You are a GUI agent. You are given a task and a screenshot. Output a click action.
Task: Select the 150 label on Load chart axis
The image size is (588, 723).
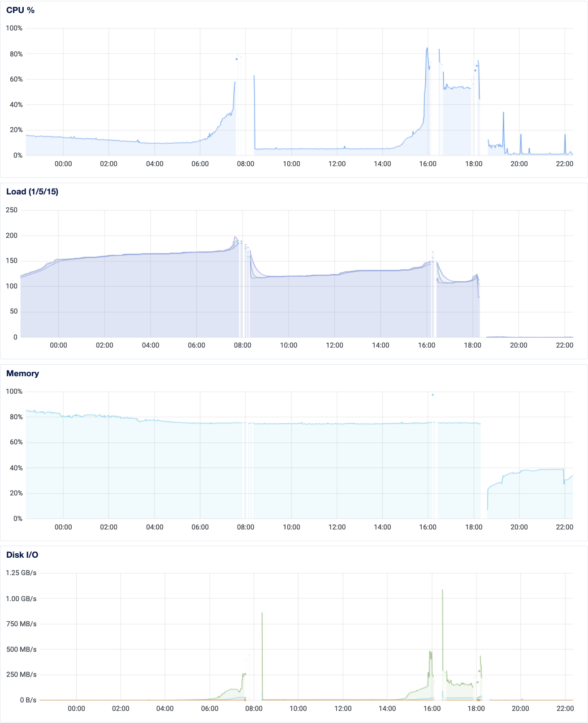click(x=12, y=261)
